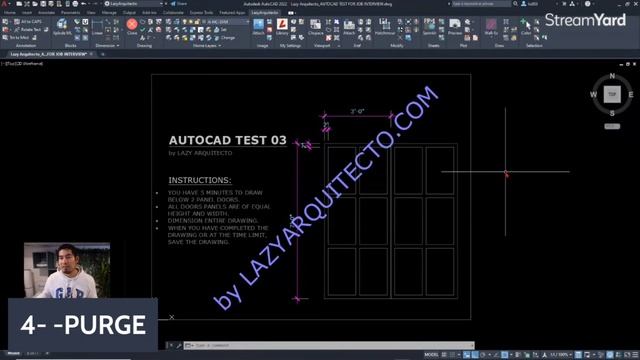
Task: Click the Customization menu icon in status bar
Action: (x=635, y=355)
